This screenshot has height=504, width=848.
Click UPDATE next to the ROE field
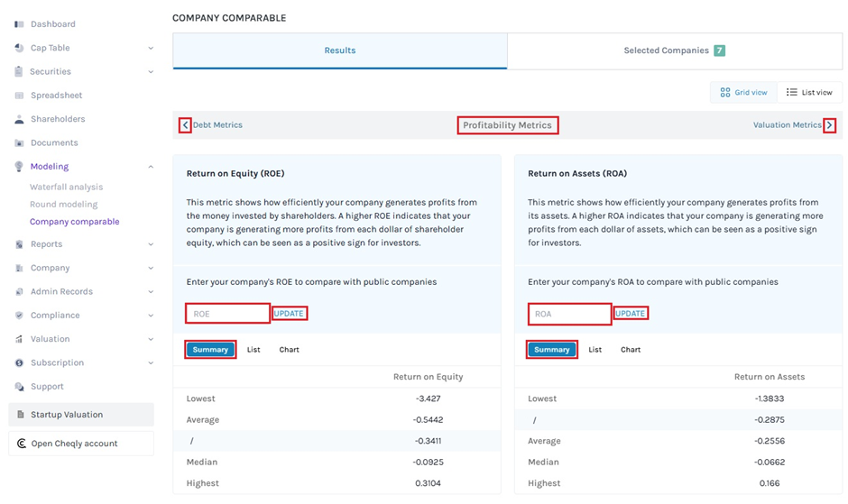click(x=289, y=313)
